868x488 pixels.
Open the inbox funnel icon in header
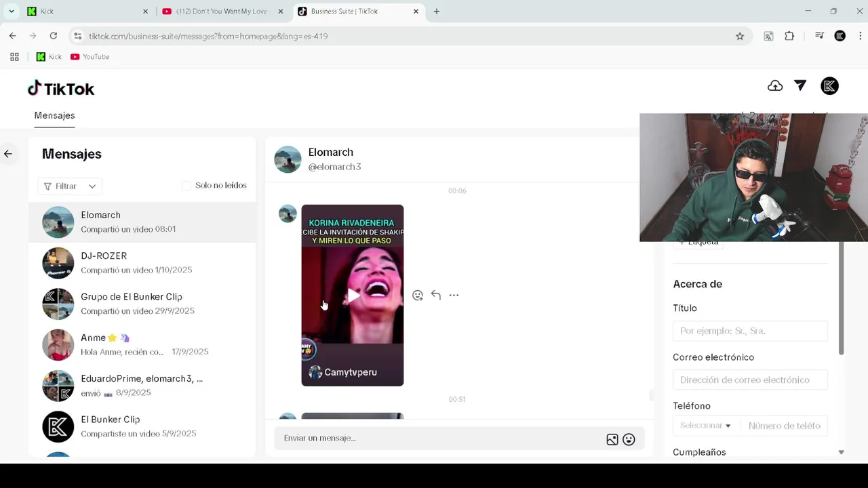[800, 85]
